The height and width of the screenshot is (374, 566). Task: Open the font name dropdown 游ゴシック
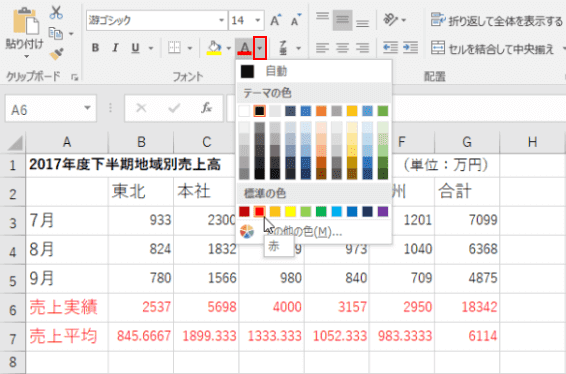coord(221,20)
